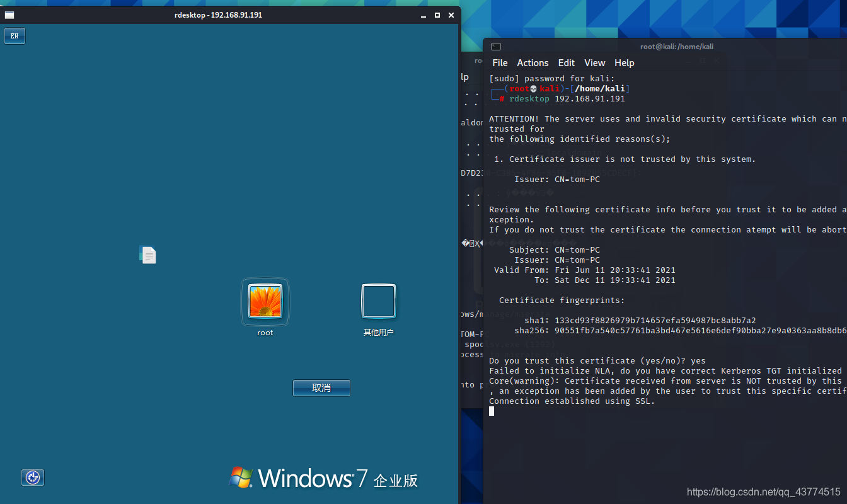Click the Windows 7 logo flag
The image size is (847, 504).
(x=241, y=478)
